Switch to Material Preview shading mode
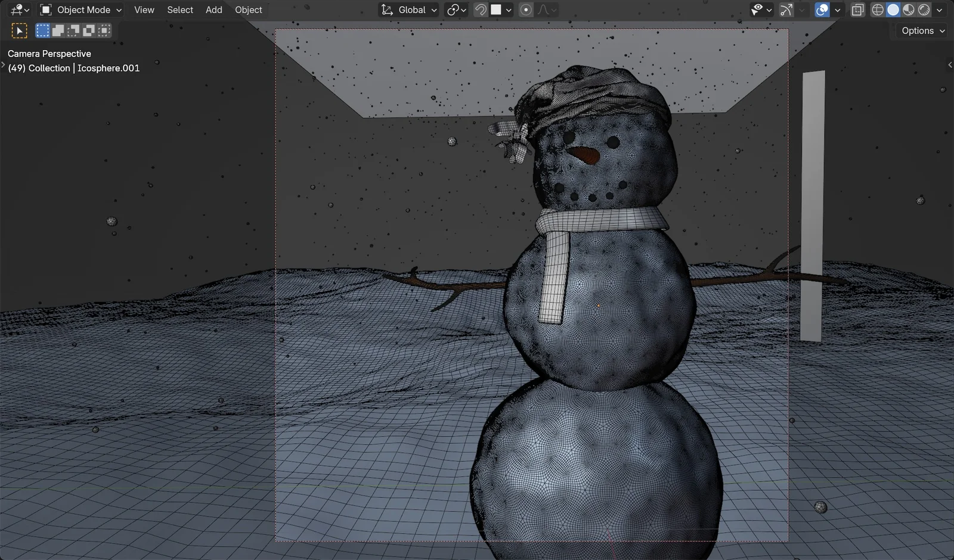Viewport: 954px width, 560px height. (x=908, y=10)
